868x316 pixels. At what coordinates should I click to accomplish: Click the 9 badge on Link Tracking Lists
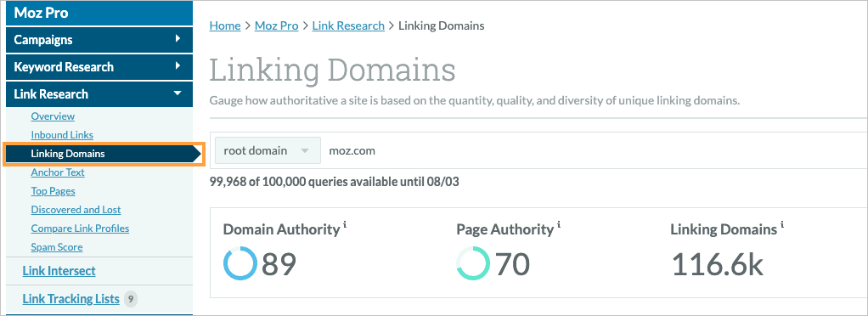coord(130,299)
